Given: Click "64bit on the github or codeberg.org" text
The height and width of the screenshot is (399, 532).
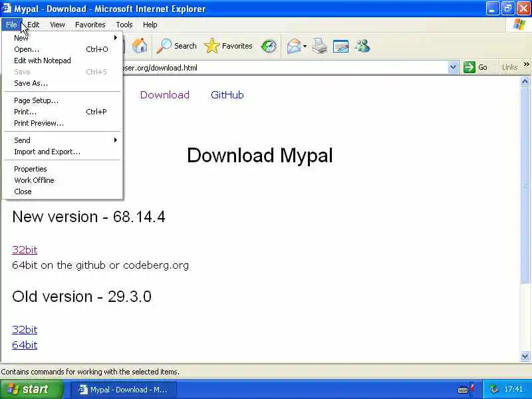Looking at the screenshot, I should coord(100,265).
